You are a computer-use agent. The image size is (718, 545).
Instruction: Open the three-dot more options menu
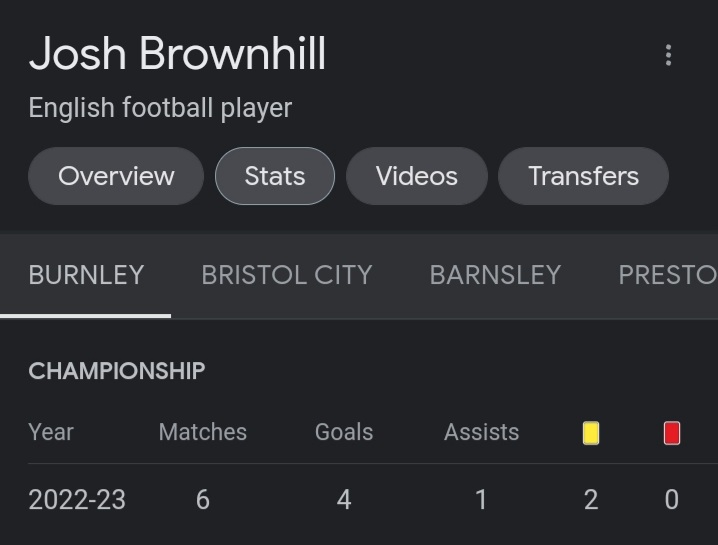tap(668, 55)
